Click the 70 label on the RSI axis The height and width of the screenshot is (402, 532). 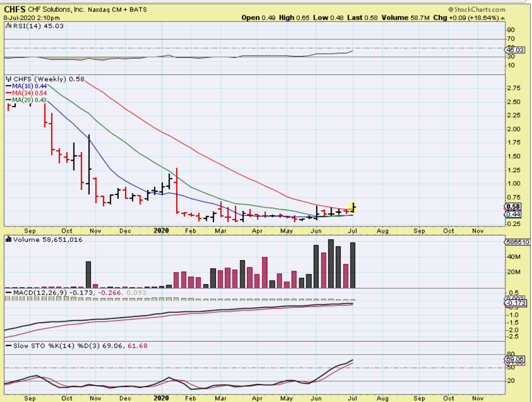(x=511, y=39)
